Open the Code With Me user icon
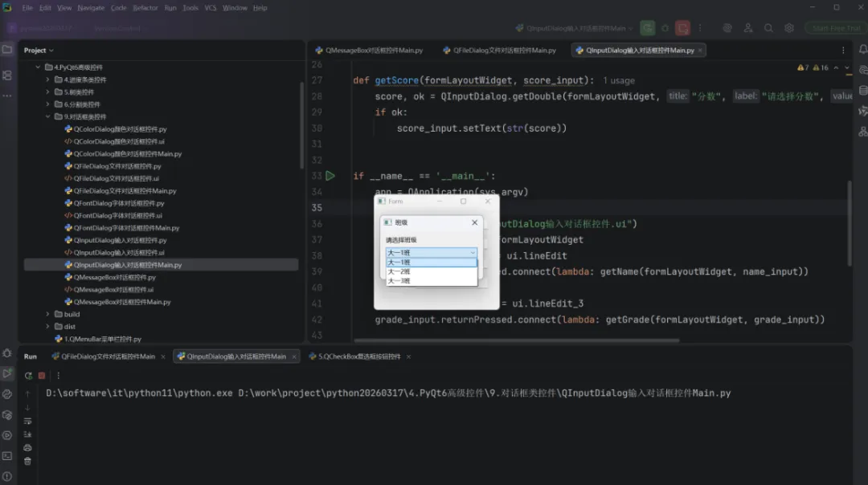 click(x=748, y=28)
